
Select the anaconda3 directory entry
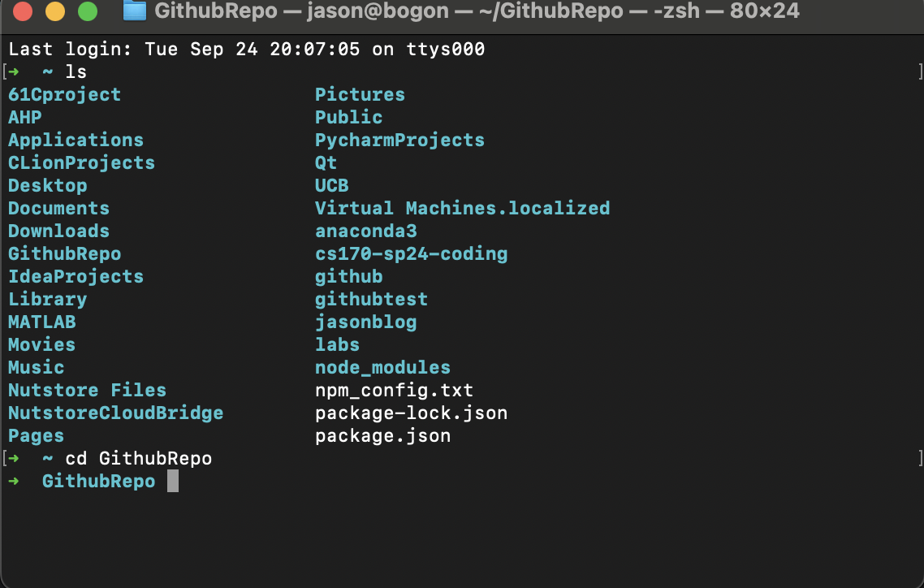pos(366,231)
